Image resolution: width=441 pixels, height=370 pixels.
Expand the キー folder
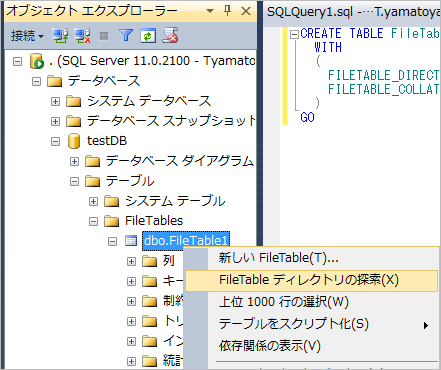click(x=131, y=281)
